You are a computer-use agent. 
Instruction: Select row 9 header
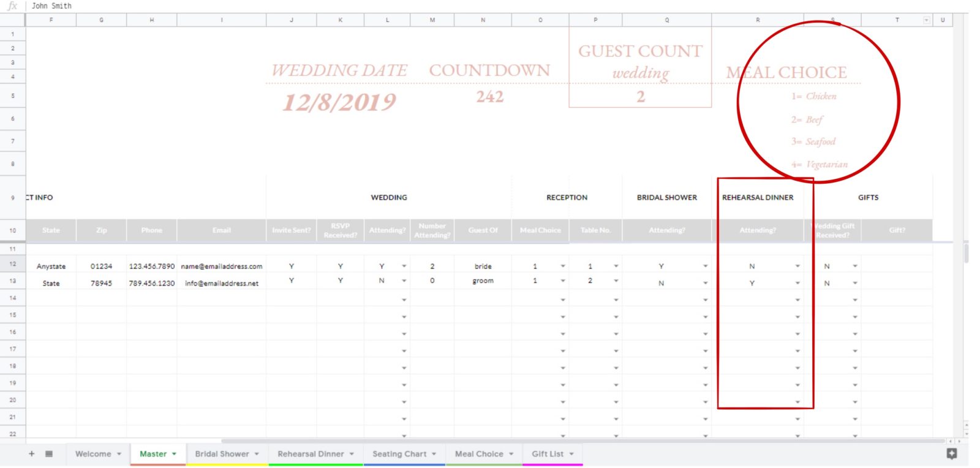pos(13,197)
